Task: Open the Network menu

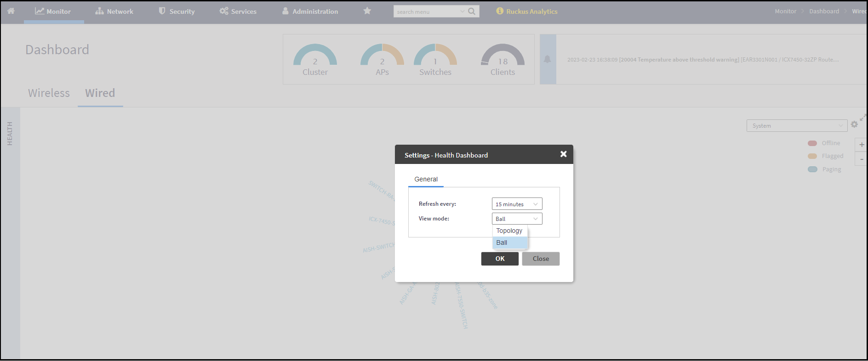Action: (114, 11)
